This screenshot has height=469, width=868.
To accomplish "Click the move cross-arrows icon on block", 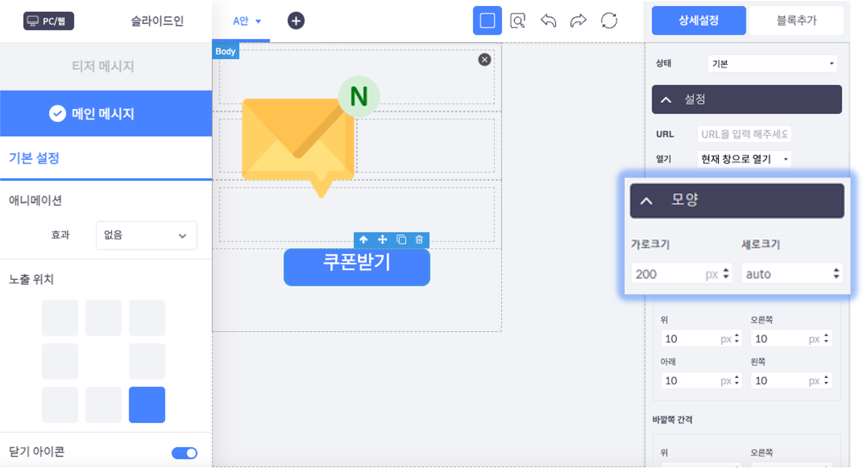I will pos(382,240).
